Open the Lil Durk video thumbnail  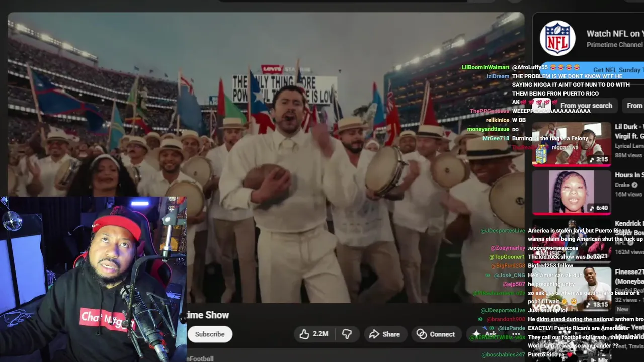[x=572, y=144]
